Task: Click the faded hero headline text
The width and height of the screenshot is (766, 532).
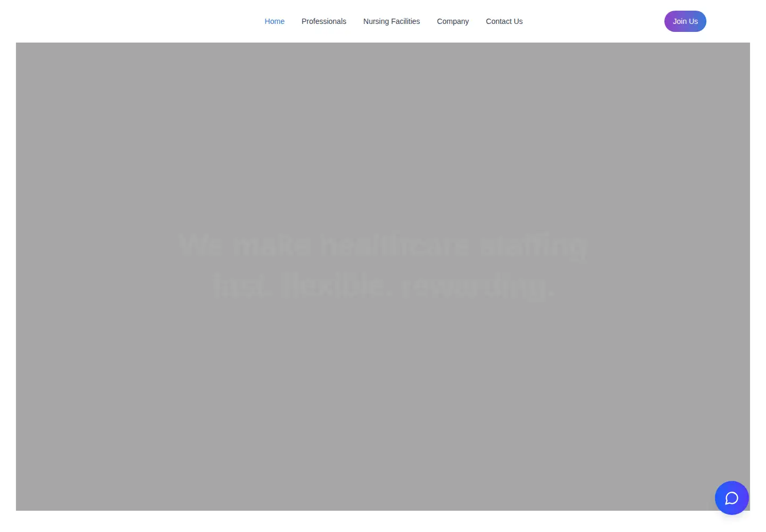Action: tap(383, 265)
